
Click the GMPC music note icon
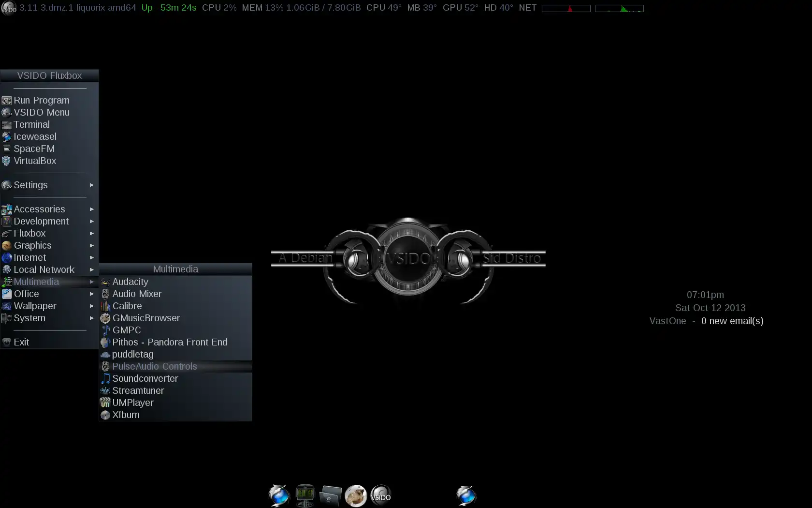pos(105,330)
